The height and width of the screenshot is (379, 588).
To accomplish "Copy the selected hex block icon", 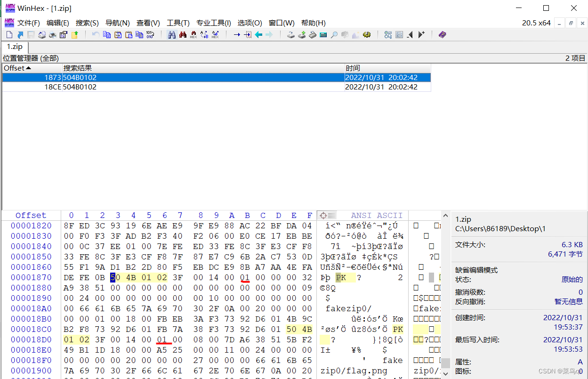I will tap(107, 34).
